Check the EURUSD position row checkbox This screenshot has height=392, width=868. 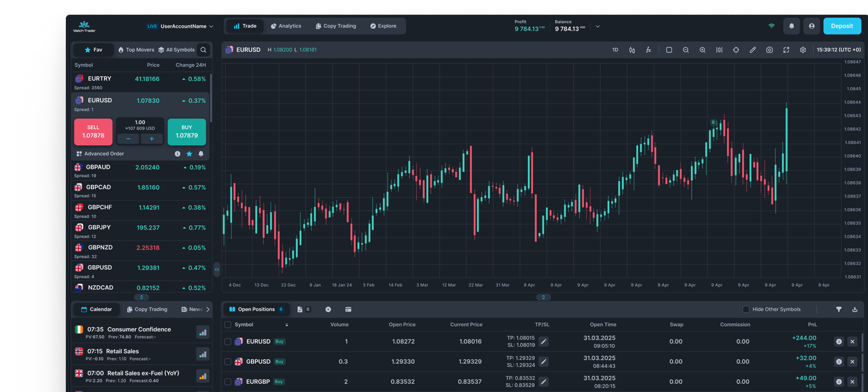click(228, 341)
